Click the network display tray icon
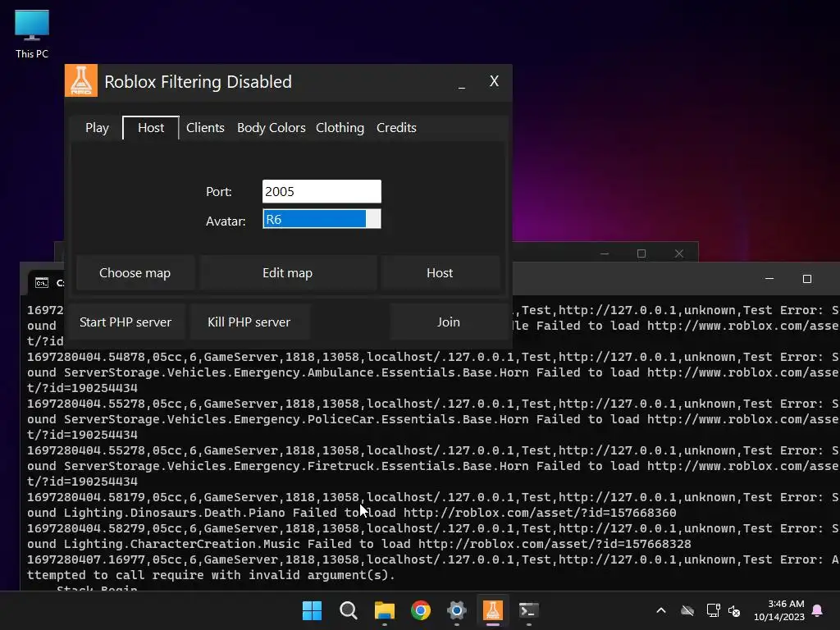 (713, 610)
